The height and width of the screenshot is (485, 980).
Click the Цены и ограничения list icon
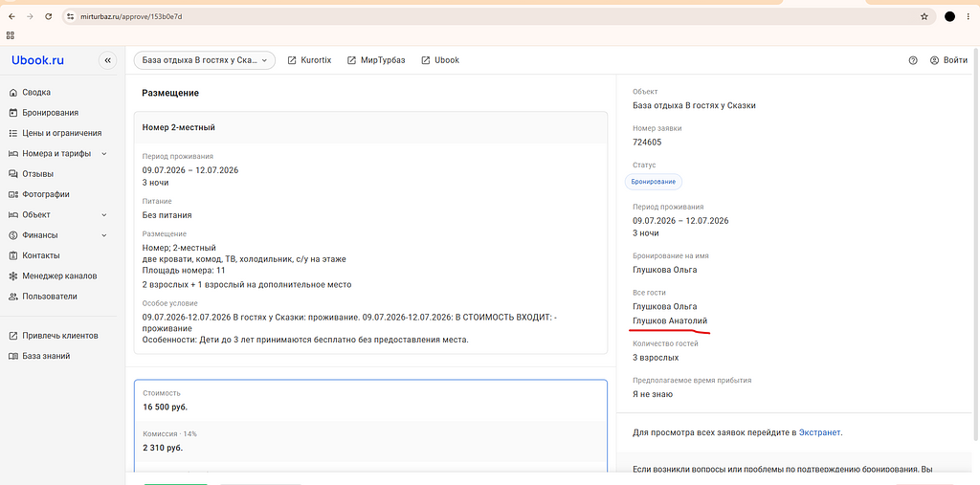pyautogui.click(x=13, y=133)
